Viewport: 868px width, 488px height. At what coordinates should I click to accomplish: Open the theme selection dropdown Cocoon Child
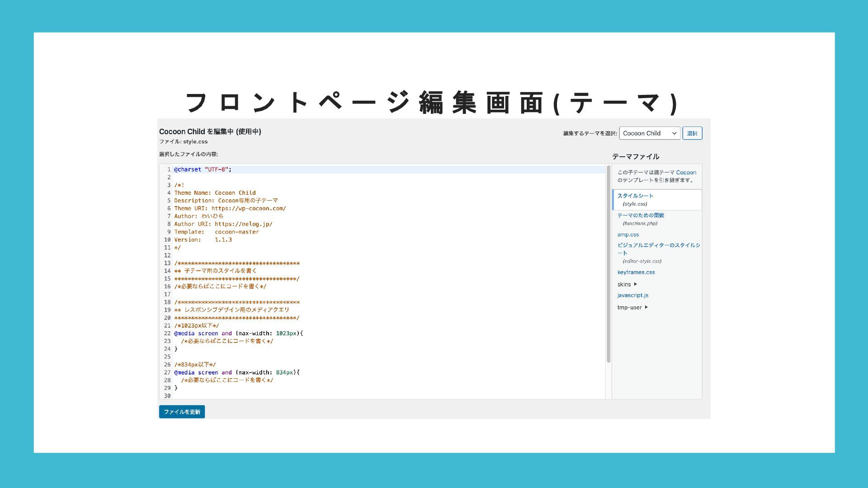click(x=649, y=133)
